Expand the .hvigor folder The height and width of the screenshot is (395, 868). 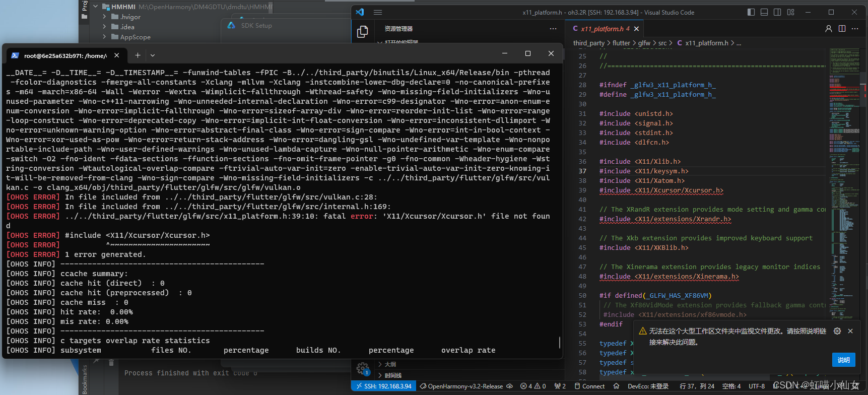click(104, 17)
